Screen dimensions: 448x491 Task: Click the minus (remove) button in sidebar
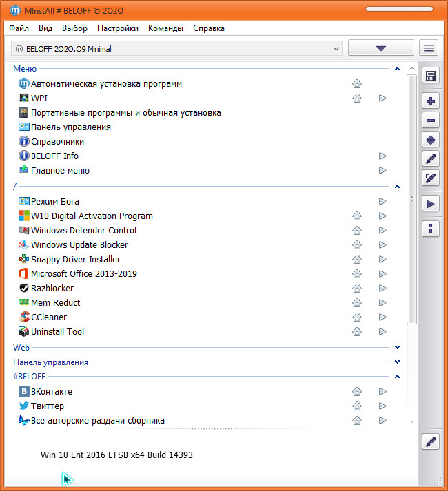tap(431, 121)
